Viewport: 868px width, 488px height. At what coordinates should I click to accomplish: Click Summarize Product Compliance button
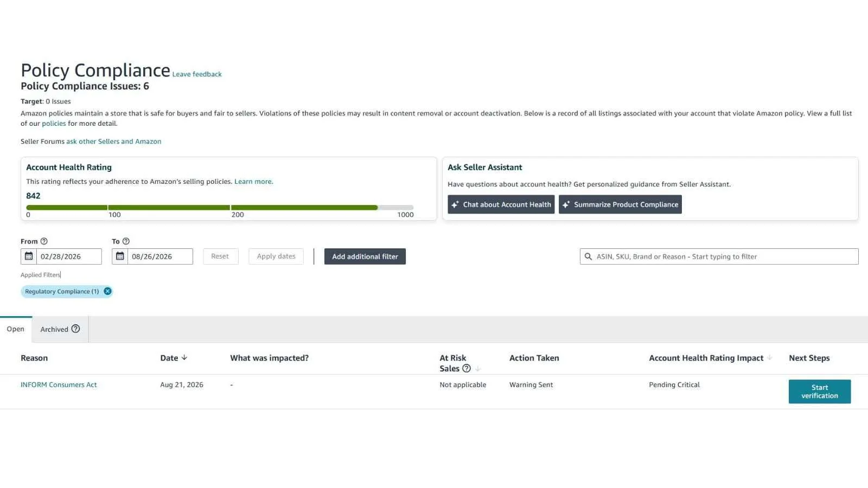coord(620,204)
